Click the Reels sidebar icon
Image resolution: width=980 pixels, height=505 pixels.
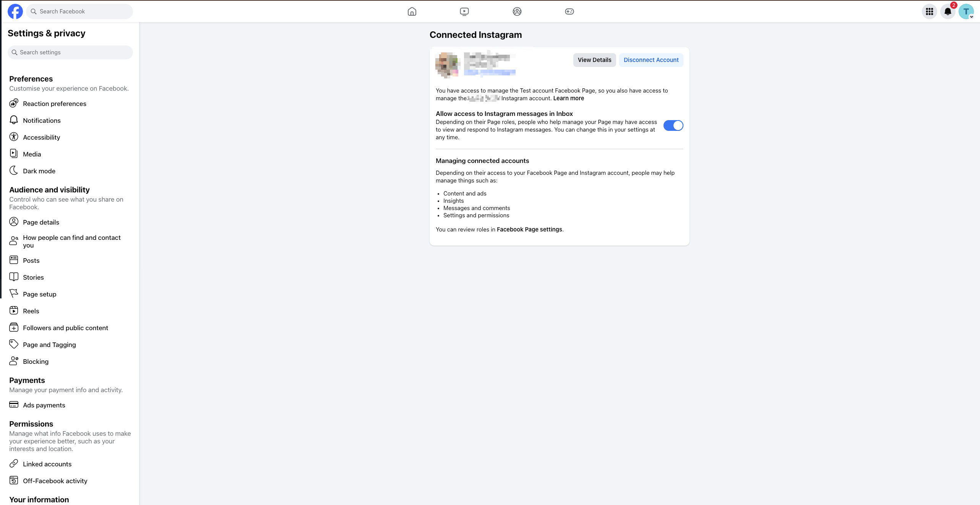[14, 311]
